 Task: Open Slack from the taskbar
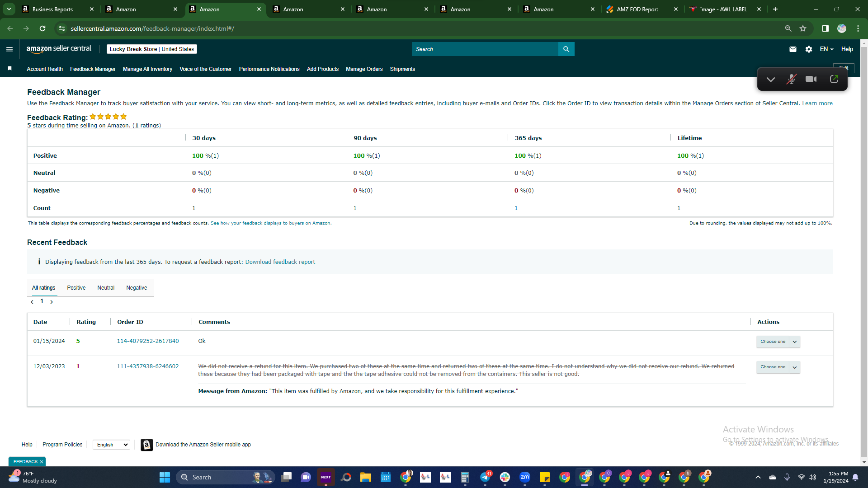pos(505,477)
